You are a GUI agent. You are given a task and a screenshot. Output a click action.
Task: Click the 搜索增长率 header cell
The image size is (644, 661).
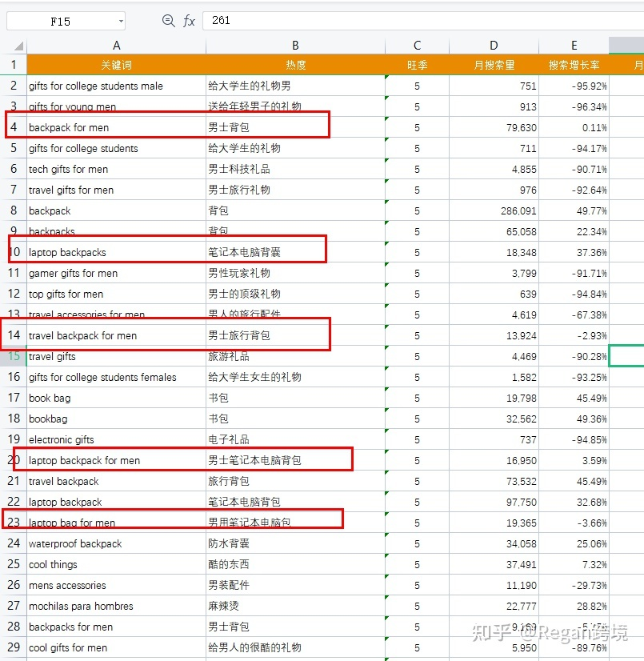[x=574, y=65]
